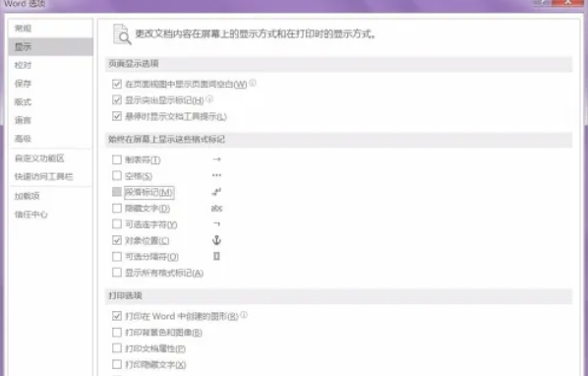Click the document magnifier icon at top
The height and width of the screenshot is (376, 588).
click(122, 34)
